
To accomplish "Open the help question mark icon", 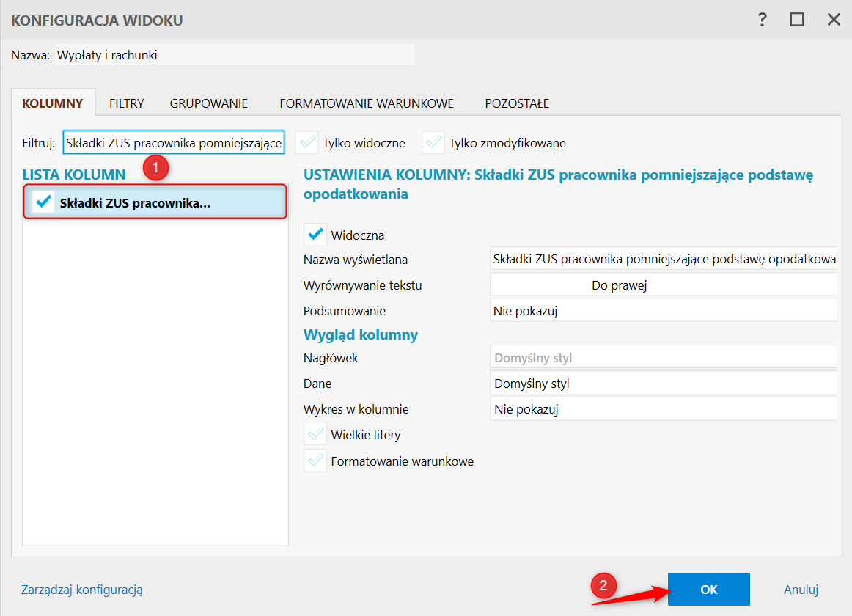I will pyautogui.click(x=763, y=20).
